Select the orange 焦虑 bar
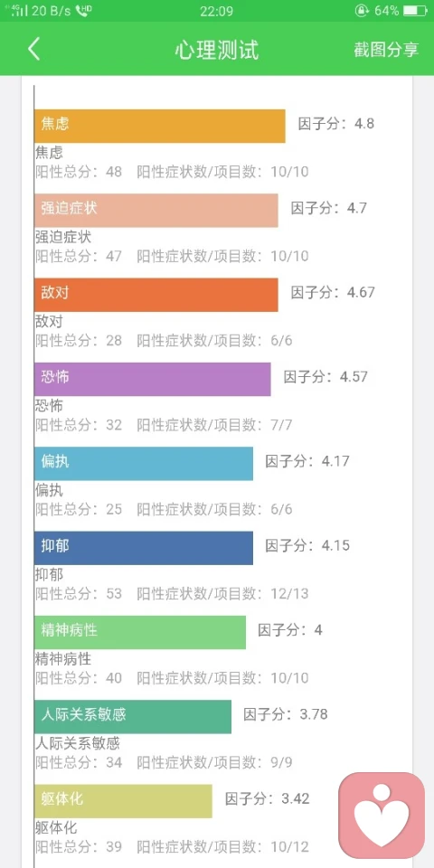Viewport: 434px width, 868px height. pyautogui.click(x=160, y=127)
